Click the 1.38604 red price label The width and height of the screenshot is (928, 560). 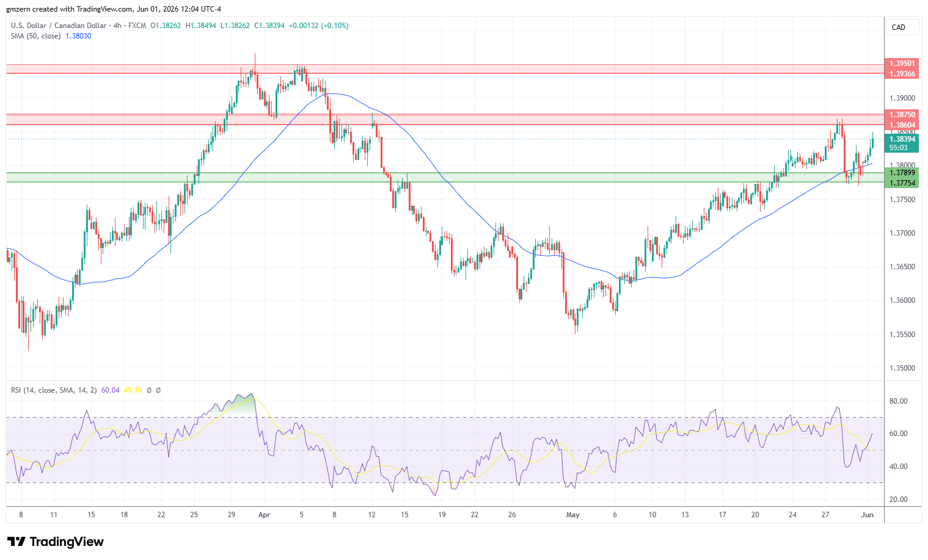point(902,125)
